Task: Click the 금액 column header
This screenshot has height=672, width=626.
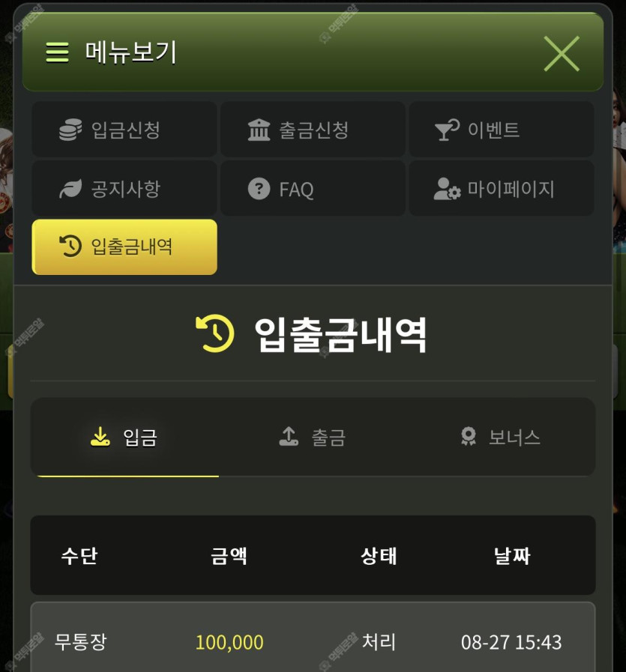Action: [x=229, y=556]
